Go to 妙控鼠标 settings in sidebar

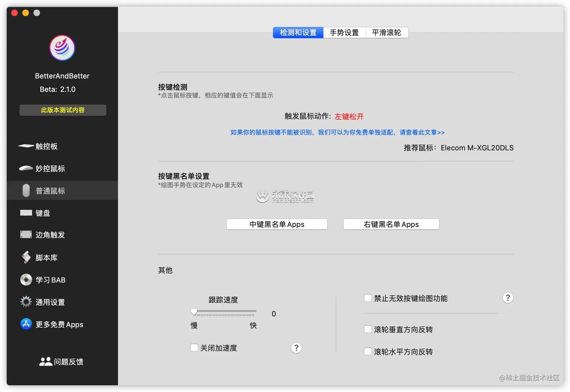tap(62, 168)
